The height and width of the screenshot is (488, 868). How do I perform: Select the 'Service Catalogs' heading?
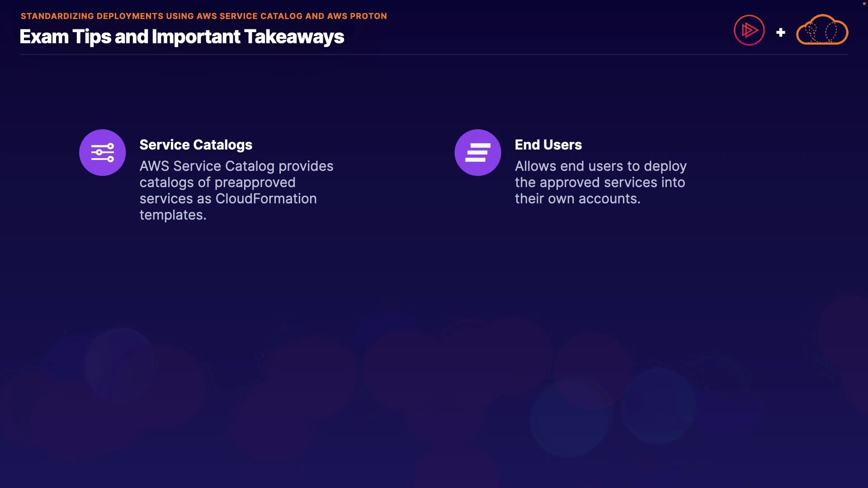tap(196, 145)
